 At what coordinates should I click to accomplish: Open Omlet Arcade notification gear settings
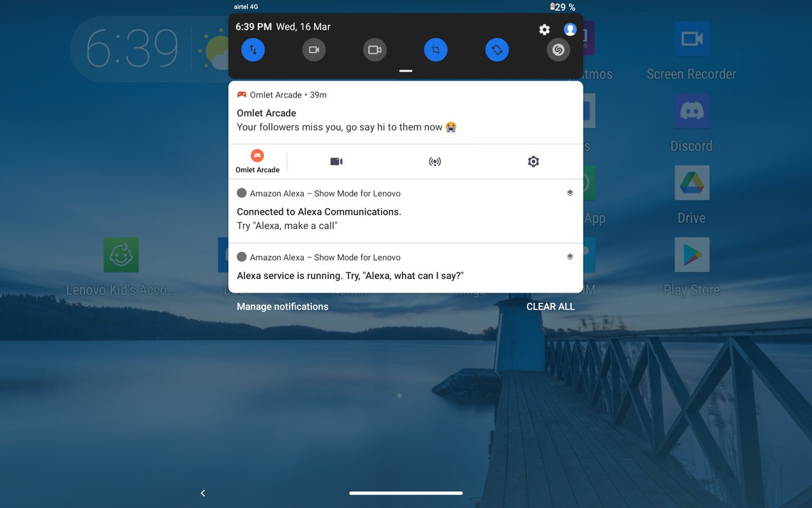[533, 161]
